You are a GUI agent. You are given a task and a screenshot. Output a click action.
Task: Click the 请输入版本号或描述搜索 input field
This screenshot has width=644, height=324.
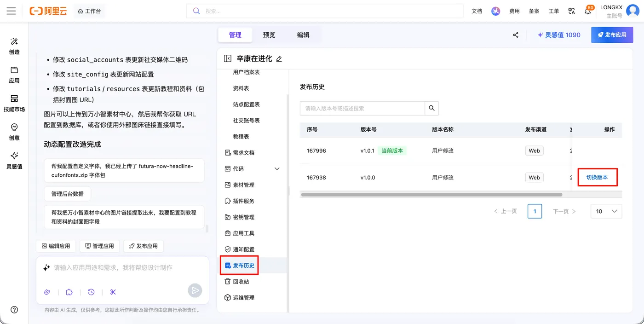pyautogui.click(x=362, y=108)
